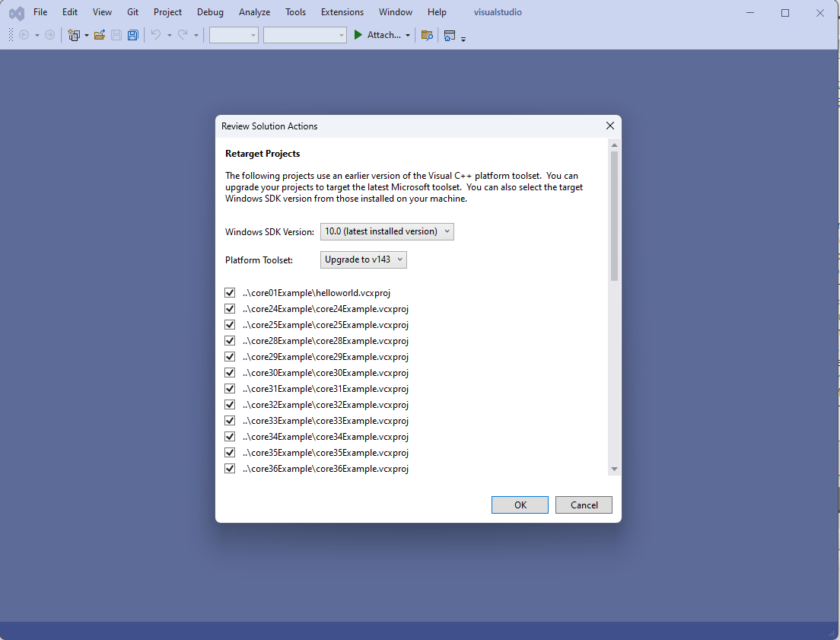840x640 pixels.
Task: Click the green Attach play icon
Action: (x=358, y=35)
